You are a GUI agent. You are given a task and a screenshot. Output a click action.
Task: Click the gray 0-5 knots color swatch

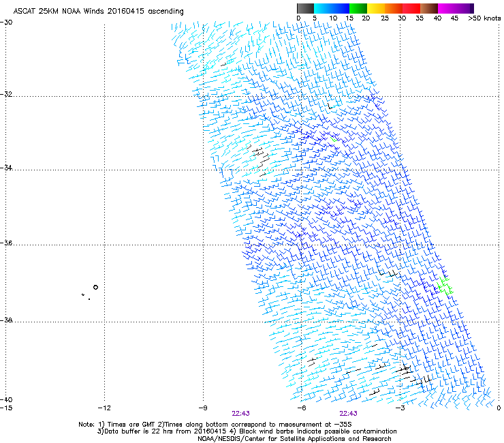tap(305, 8)
